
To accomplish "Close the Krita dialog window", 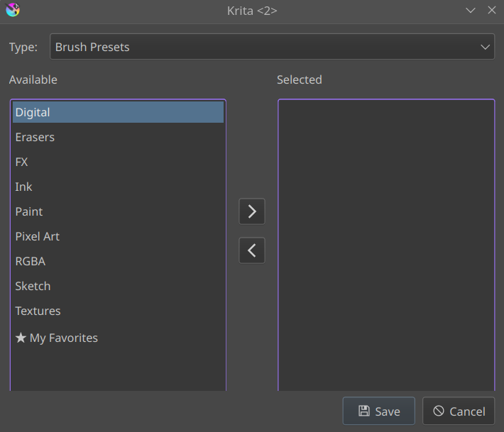I will coord(491,10).
